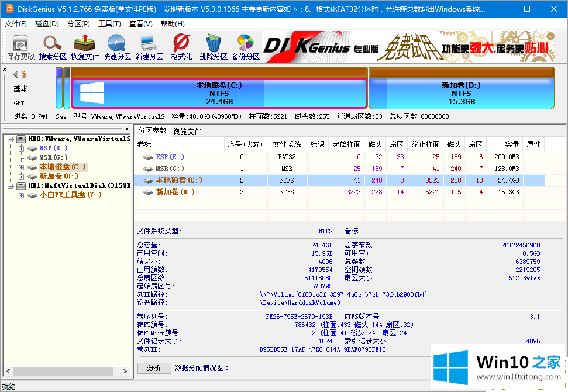The image size is (568, 392).
Task: Click the HD1 virtual disk icon in tree
Action: point(21,186)
